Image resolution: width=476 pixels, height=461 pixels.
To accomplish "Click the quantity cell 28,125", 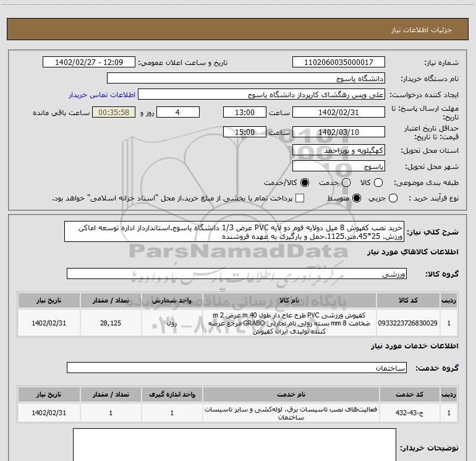I will [x=111, y=323].
